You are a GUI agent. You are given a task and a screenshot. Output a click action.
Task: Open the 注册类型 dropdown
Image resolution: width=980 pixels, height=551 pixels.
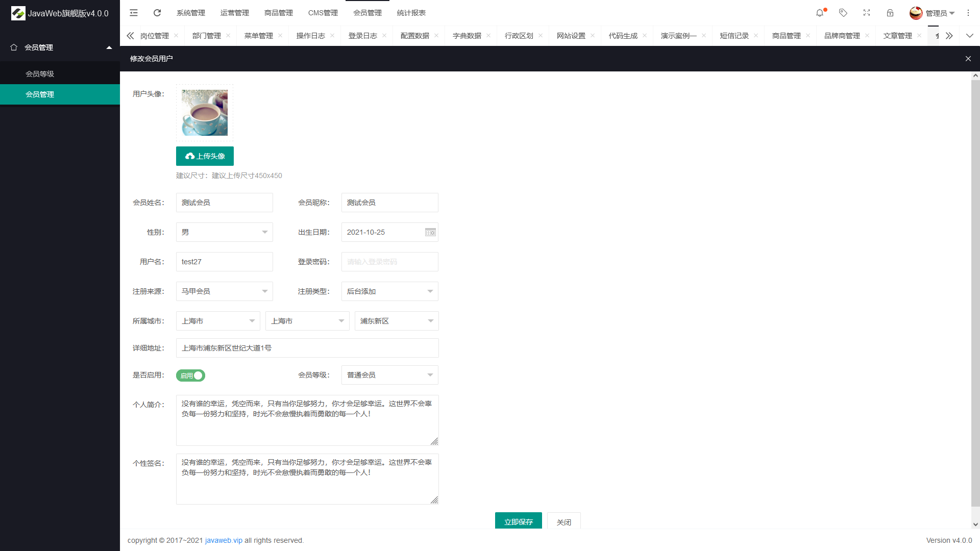(390, 291)
